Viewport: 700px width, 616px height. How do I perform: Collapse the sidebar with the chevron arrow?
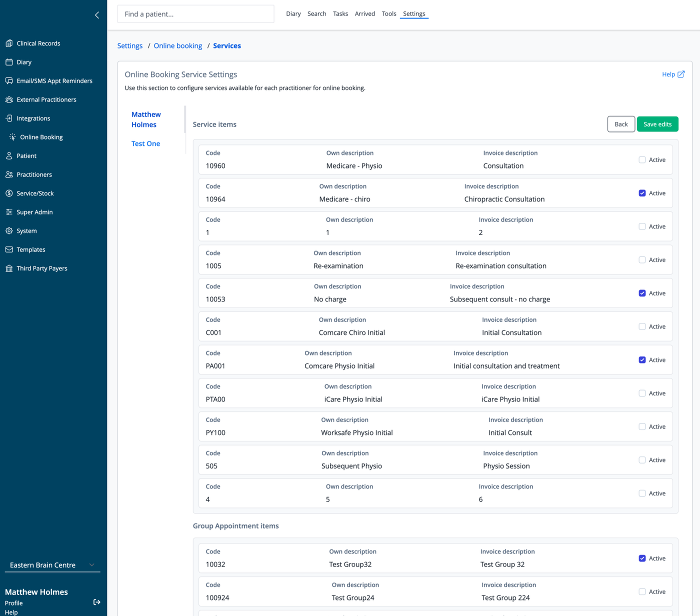[x=97, y=15]
